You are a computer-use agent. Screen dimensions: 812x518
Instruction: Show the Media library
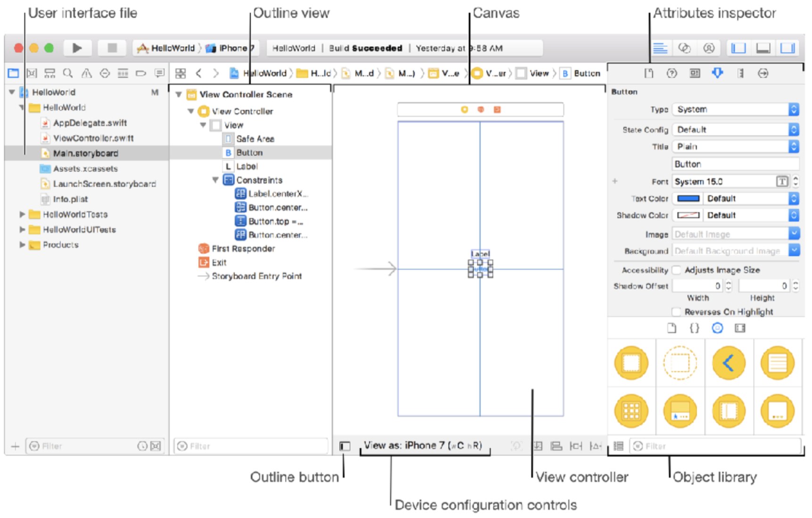pos(740,328)
